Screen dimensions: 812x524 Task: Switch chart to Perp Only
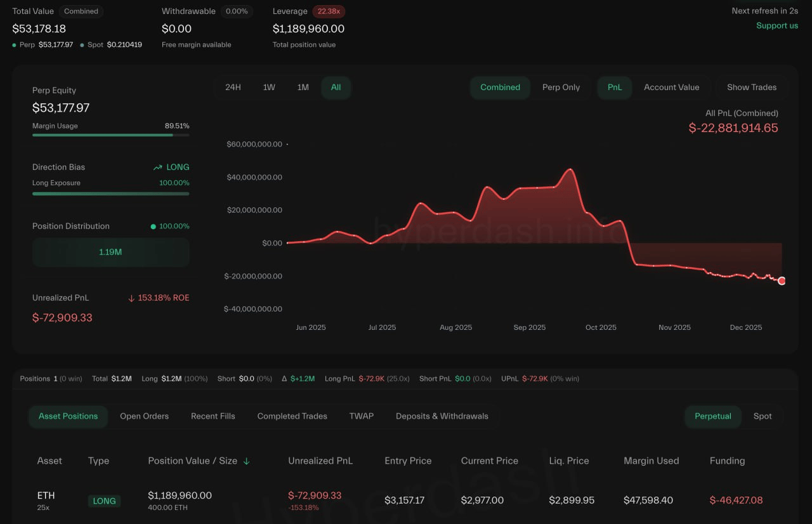click(561, 88)
